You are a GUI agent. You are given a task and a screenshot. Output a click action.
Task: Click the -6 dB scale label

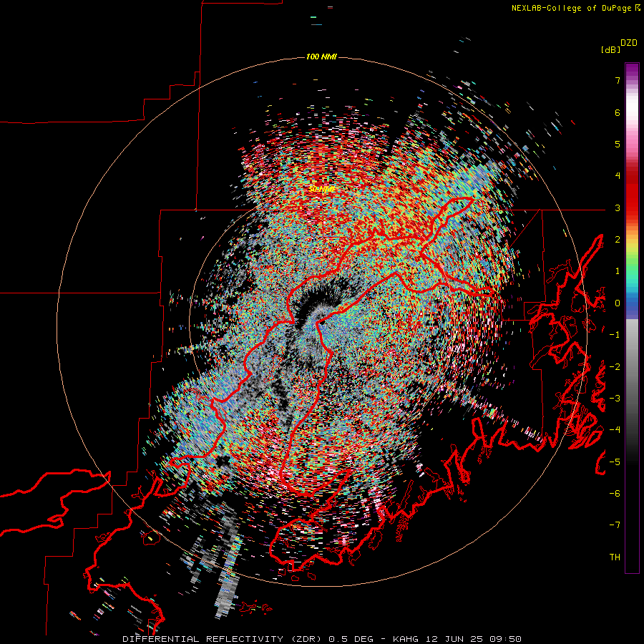pyautogui.click(x=615, y=494)
